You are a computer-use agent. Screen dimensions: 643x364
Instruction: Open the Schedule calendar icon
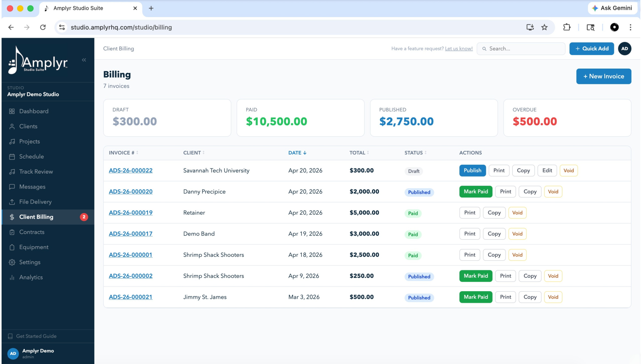12,157
